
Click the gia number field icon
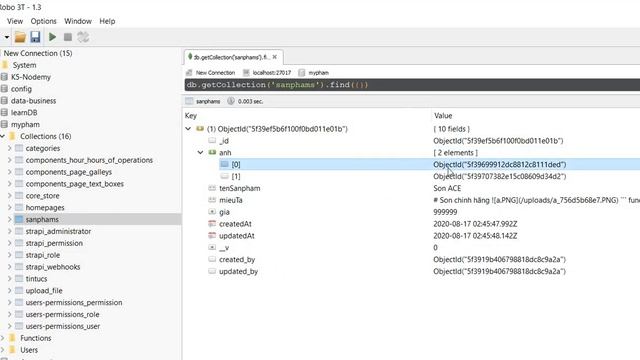click(x=212, y=211)
